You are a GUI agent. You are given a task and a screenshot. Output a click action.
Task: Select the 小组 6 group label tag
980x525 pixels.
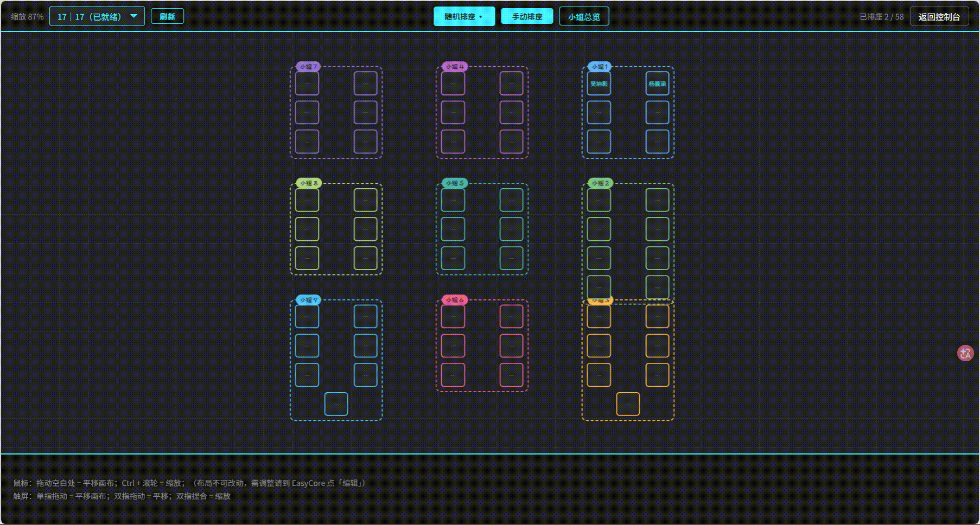tap(455, 300)
